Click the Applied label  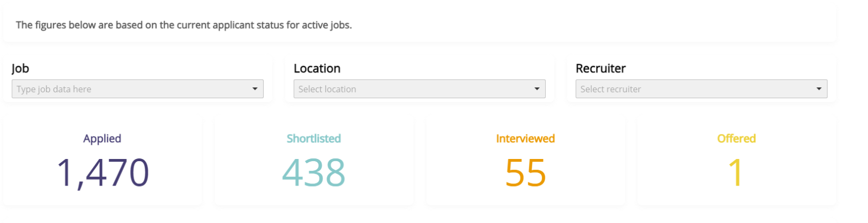tap(102, 138)
